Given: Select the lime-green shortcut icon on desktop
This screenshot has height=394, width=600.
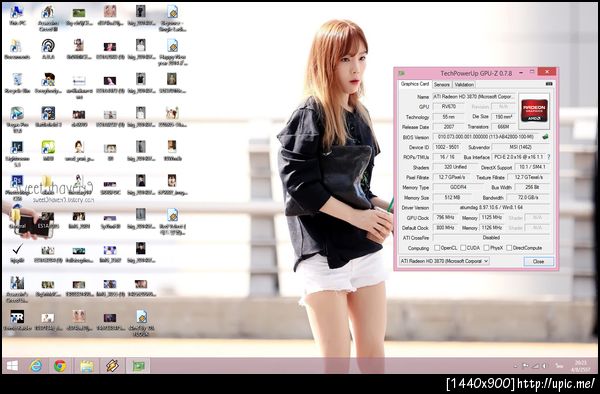Looking at the screenshot, I should (48, 150).
